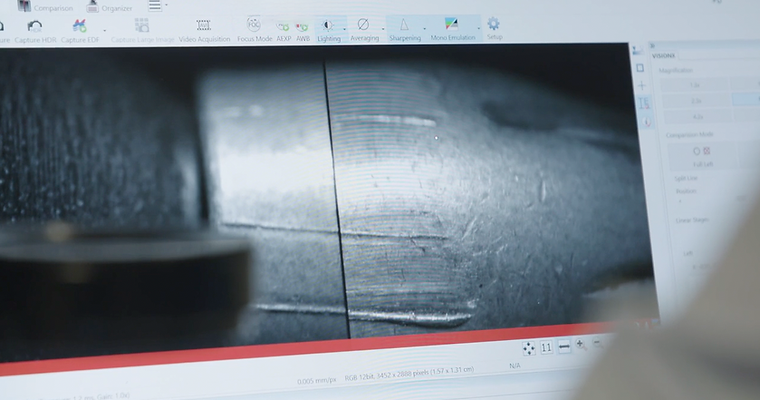
Task: Select Full Left comparison mode
Action: [x=702, y=156]
